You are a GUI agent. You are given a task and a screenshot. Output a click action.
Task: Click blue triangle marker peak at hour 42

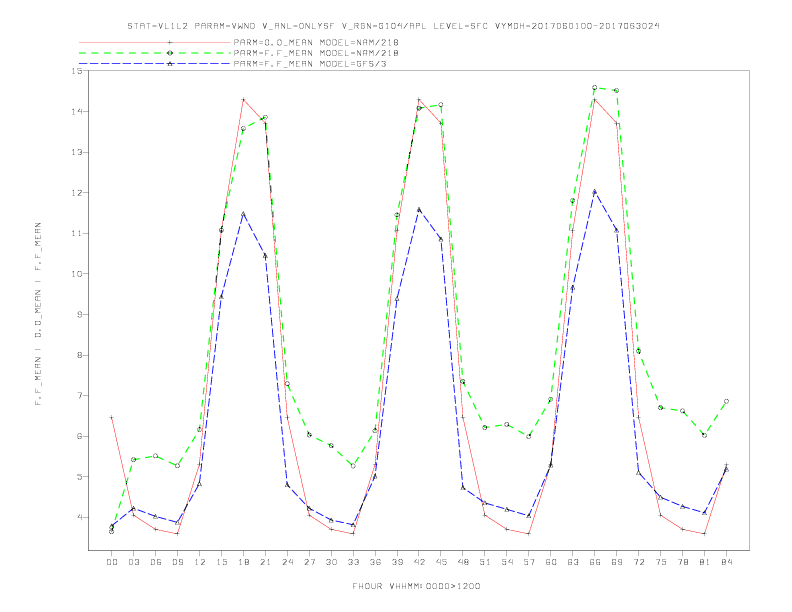(x=419, y=210)
